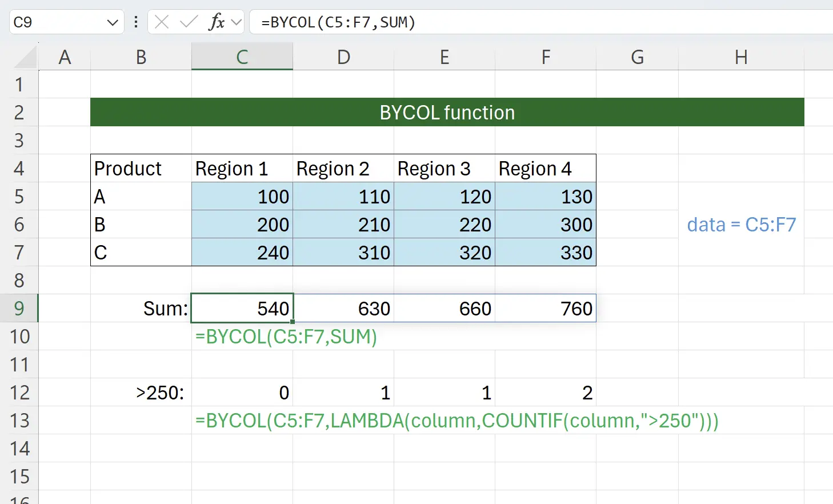Click the Enter checkmark icon in formula bar
The image size is (833, 504).
pyautogui.click(x=188, y=22)
